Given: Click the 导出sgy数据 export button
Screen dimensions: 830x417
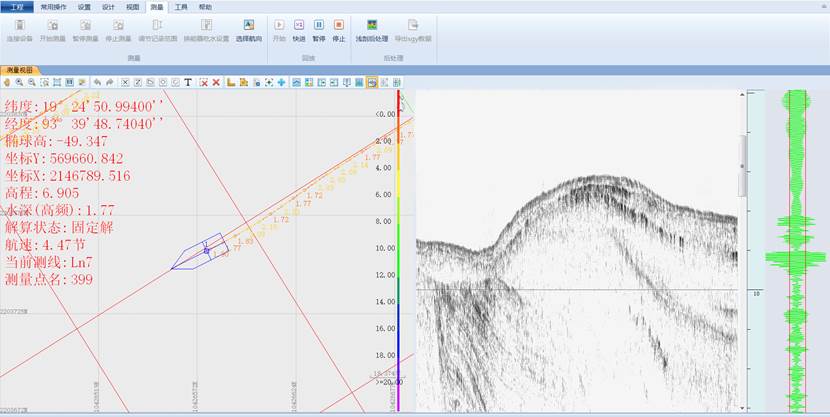Looking at the screenshot, I should click(413, 27).
